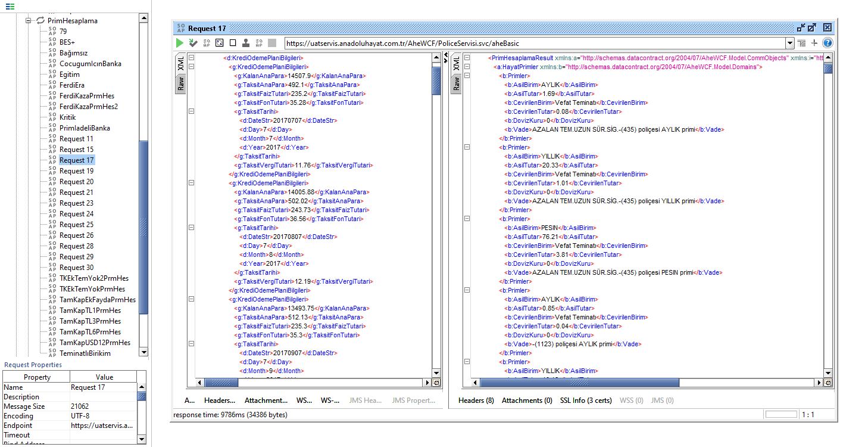Open online help via the blue question mark
This screenshot has height=447, width=868.
[828, 42]
